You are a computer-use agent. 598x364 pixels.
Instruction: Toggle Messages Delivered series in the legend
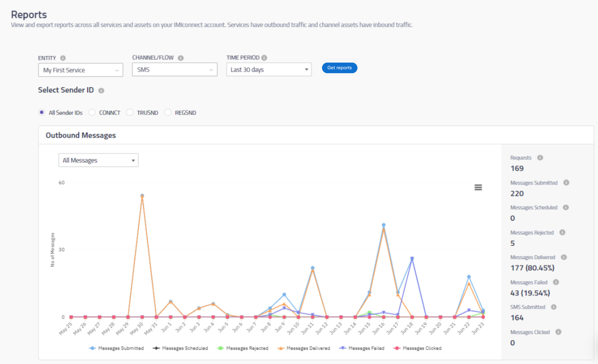(x=304, y=348)
